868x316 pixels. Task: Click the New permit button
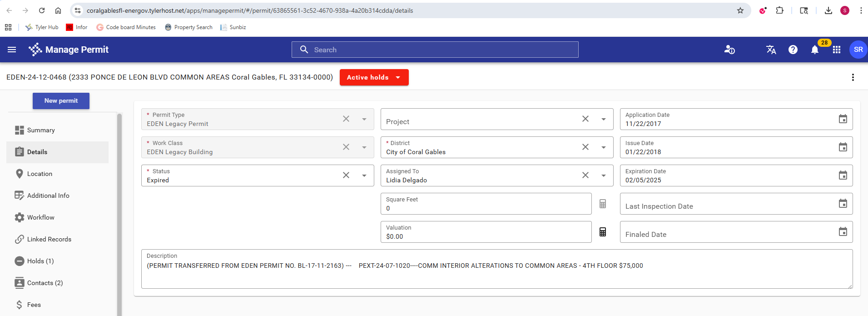[61, 101]
